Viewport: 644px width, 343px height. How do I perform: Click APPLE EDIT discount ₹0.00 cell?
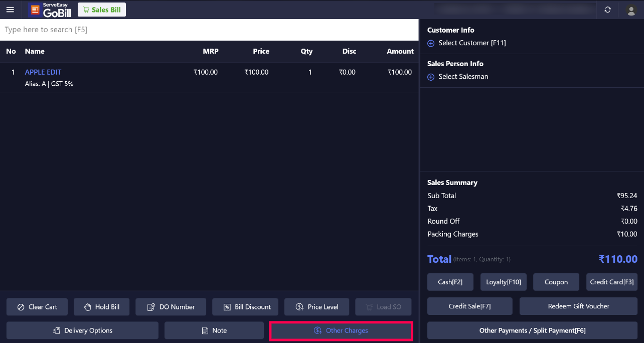point(347,72)
